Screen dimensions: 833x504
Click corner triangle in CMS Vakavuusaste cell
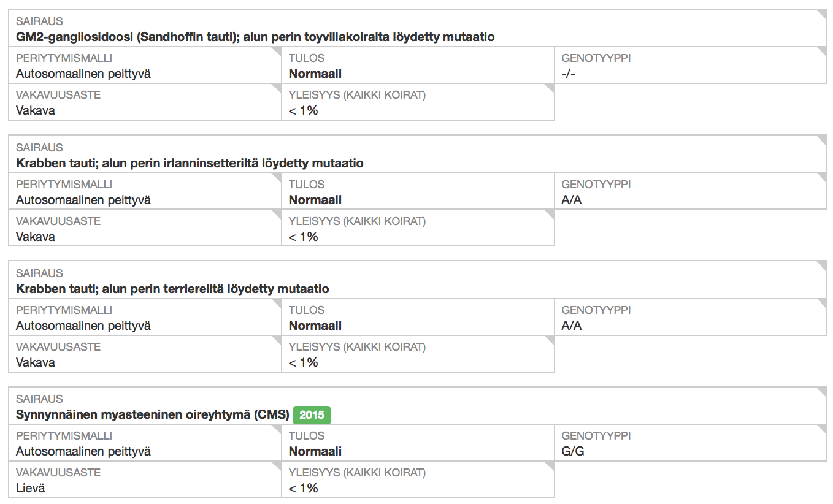pos(277,465)
